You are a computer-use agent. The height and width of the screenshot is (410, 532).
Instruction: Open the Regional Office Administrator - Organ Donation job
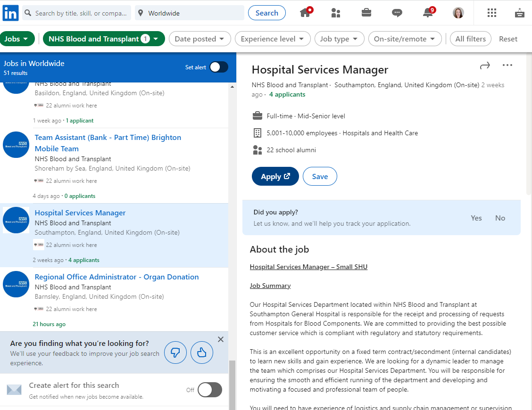coord(116,277)
